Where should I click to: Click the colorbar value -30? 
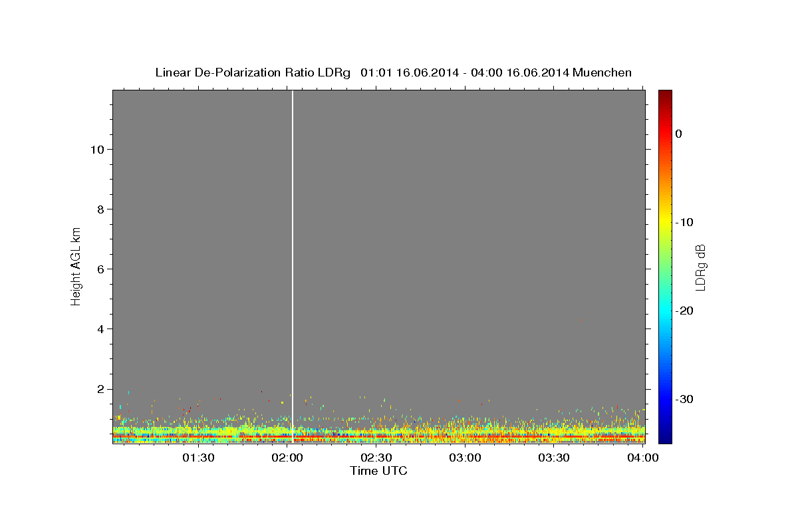pos(684,399)
